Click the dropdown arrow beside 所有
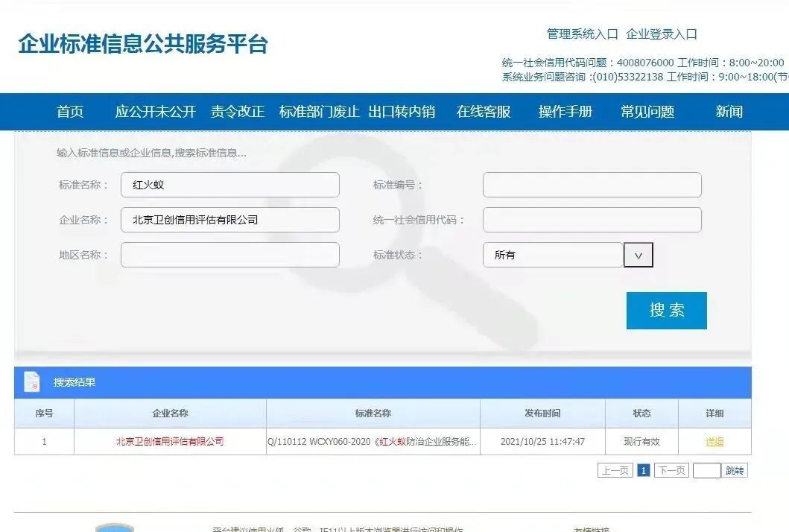 point(638,255)
